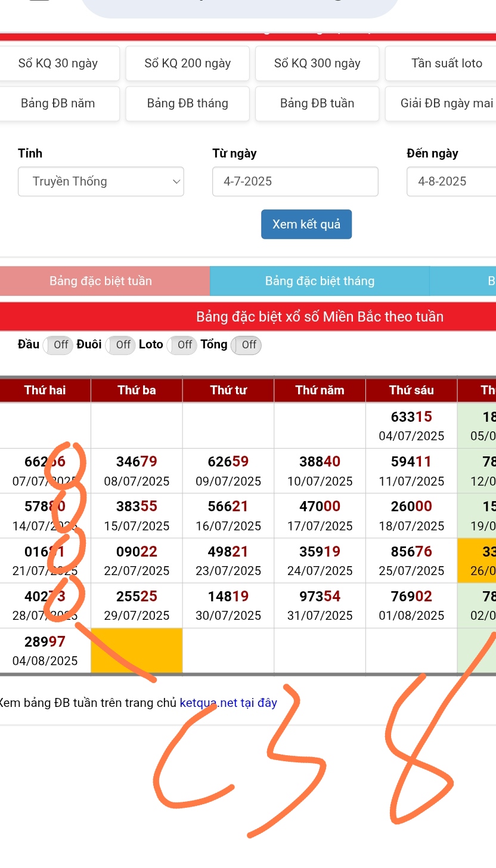Follow the ketqua.net tại đây link
496x868 pixels.
pos(228,703)
